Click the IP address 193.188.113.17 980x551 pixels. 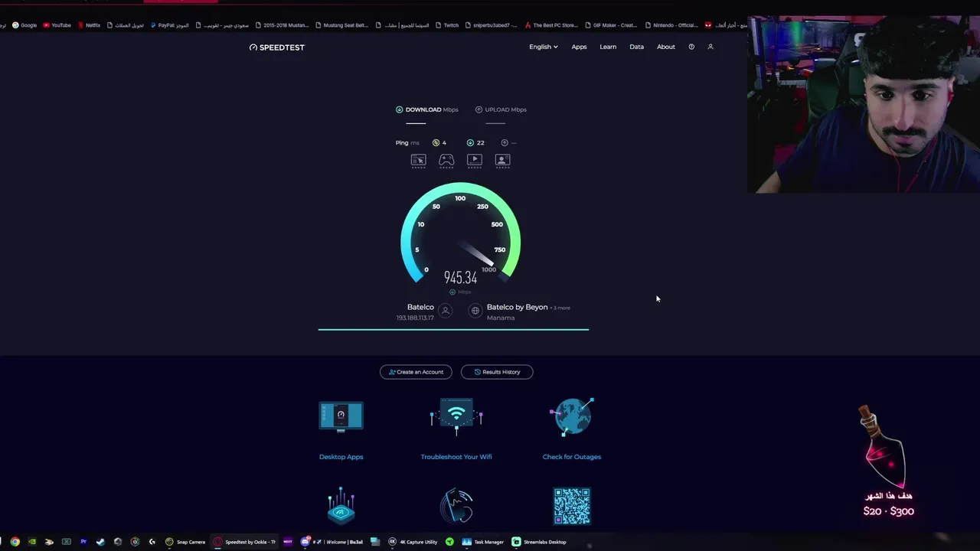pos(415,318)
